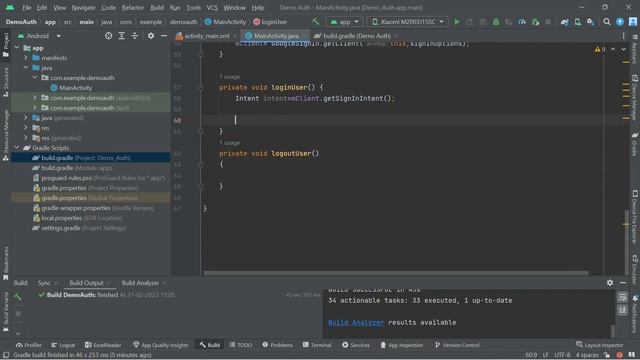Viewport: 640px width, 360px height.
Task: Toggle the Build tool window button
Action: click(209, 345)
